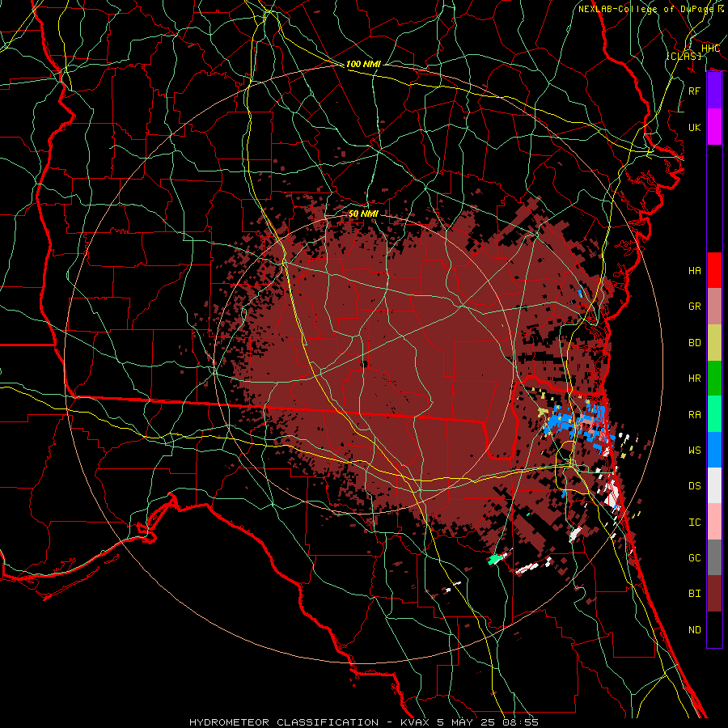This screenshot has width=728, height=728.
Task: Click the BI legend label
Action: coord(694,594)
